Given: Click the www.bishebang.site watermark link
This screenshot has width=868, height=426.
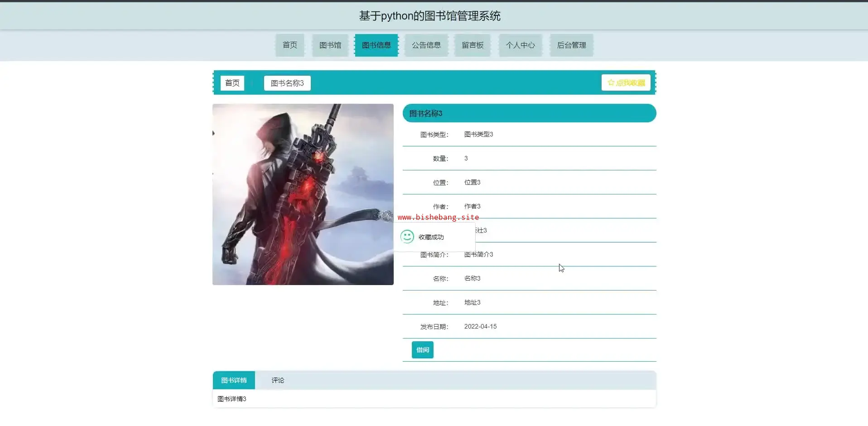Looking at the screenshot, I should pos(438,217).
